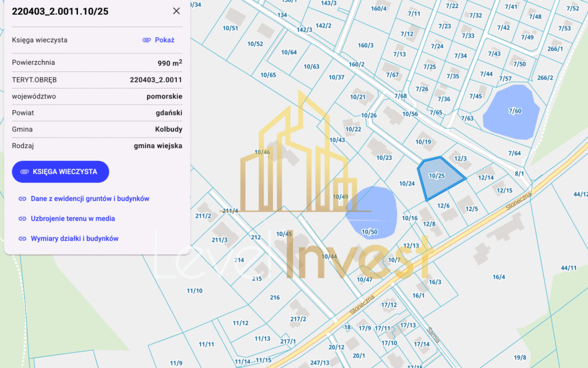Image resolution: width=588 pixels, height=368 pixels.
Task: Select parcel 216 on the map
Action: (x=274, y=298)
